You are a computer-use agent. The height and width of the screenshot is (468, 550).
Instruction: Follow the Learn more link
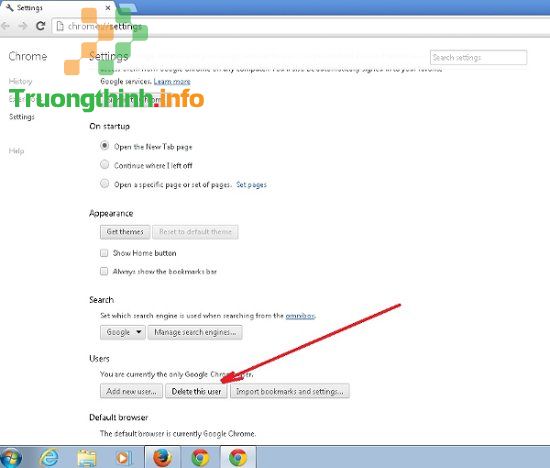coord(172,81)
